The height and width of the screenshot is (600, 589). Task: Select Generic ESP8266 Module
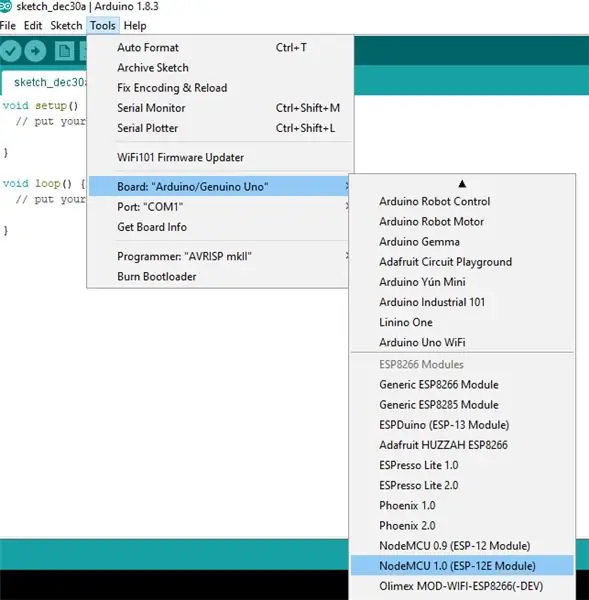point(462,385)
